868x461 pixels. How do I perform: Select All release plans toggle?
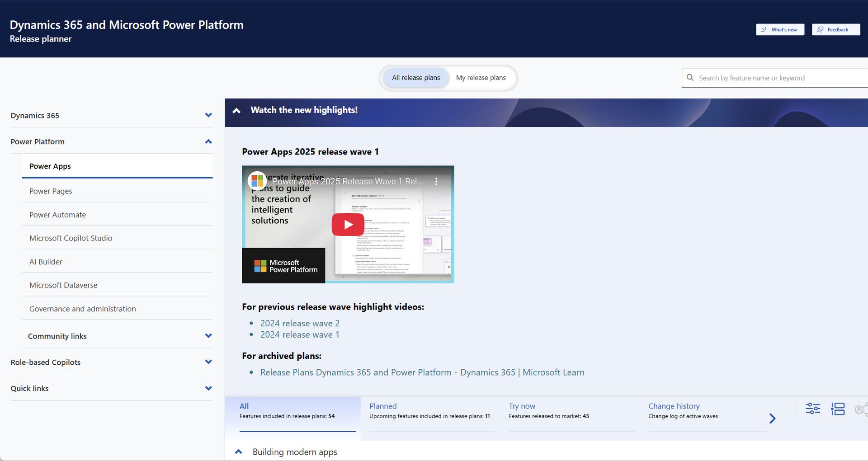(415, 78)
